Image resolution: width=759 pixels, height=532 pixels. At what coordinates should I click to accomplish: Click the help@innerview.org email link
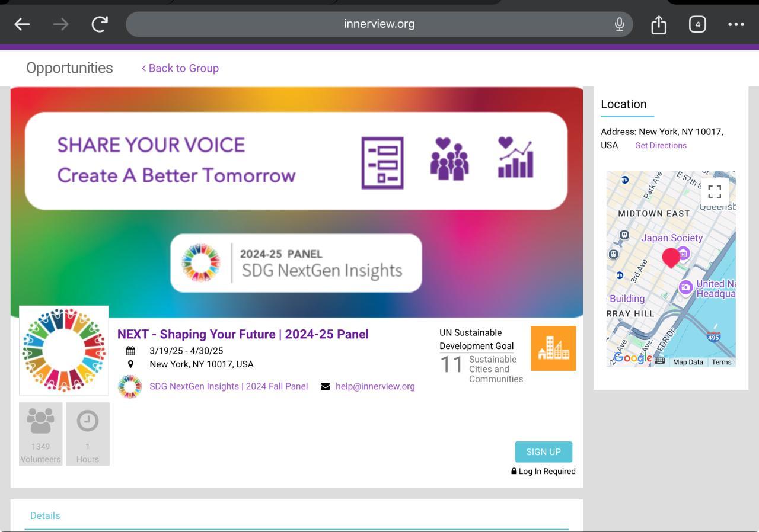pyautogui.click(x=375, y=386)
